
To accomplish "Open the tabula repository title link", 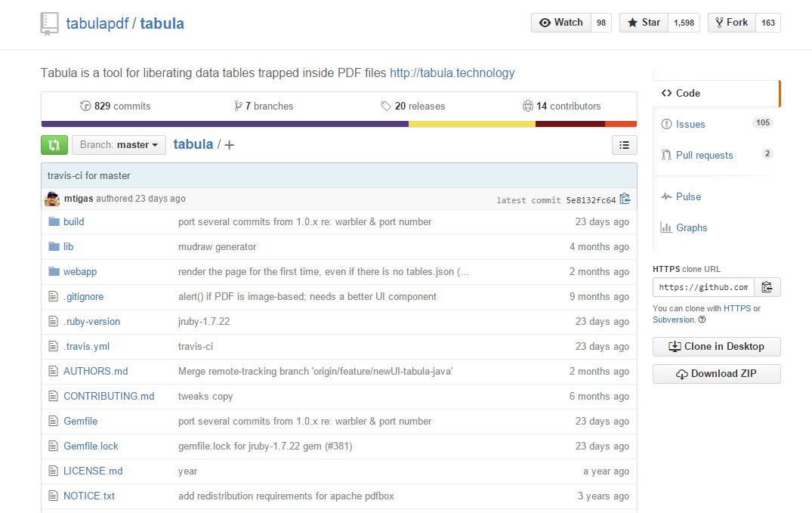I will tap(162, 24).
